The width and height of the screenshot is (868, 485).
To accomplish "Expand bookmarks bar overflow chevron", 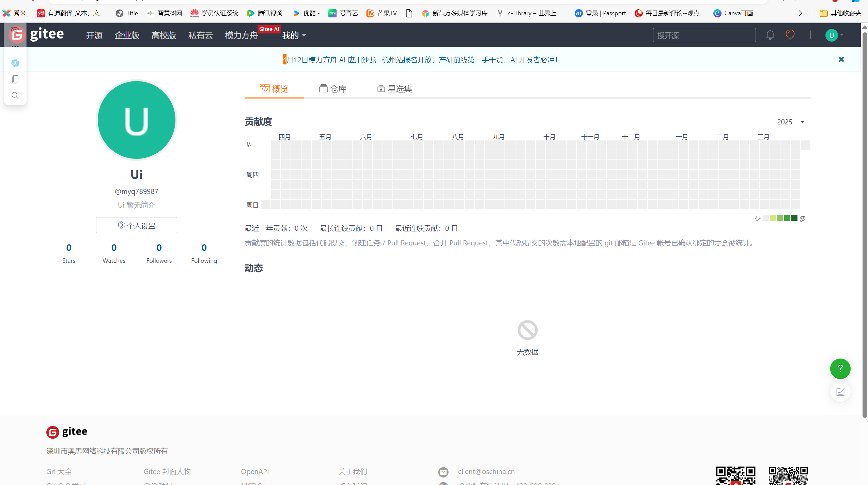I will [x=800, y=13].
